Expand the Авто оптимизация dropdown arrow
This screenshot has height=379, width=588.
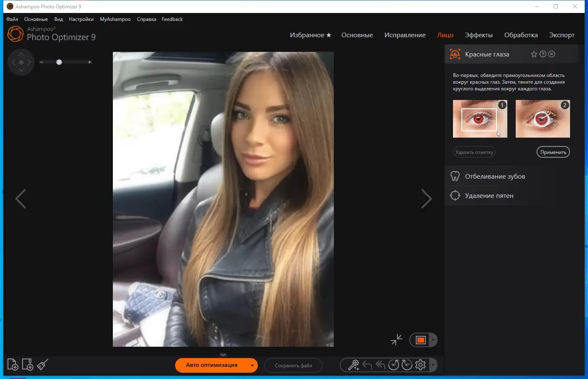(x=252, y=365)
